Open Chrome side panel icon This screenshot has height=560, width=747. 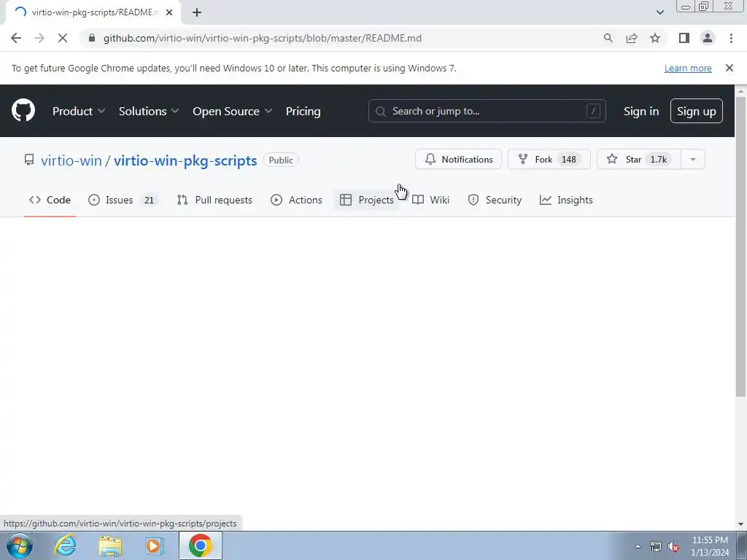click(684, 38)
